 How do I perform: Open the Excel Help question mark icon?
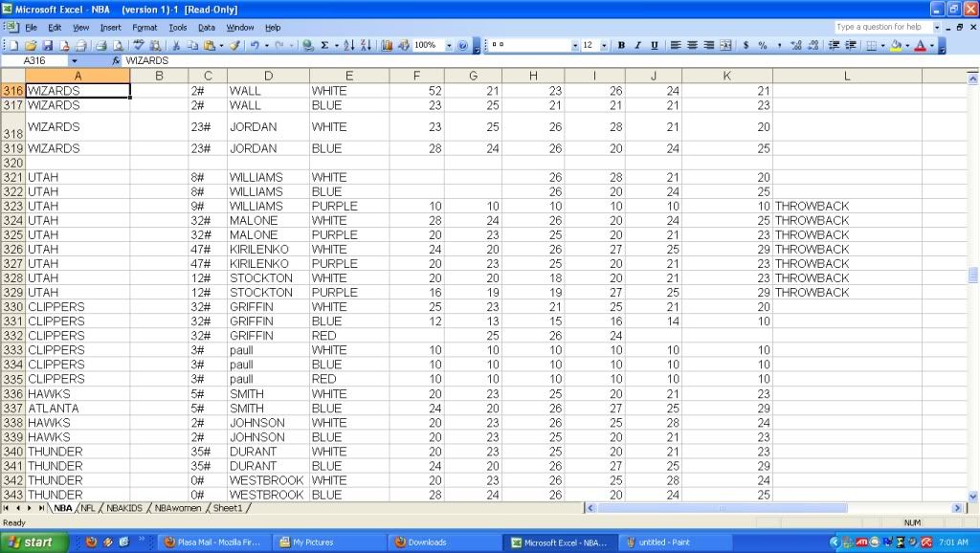[x=462, y=45]
